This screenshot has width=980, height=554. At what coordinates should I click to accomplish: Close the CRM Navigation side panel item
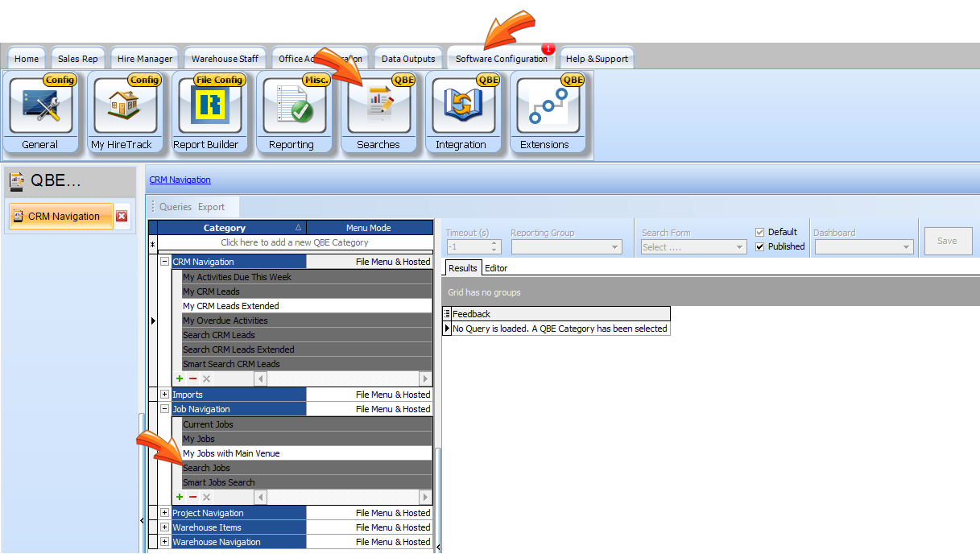(122, 217)
